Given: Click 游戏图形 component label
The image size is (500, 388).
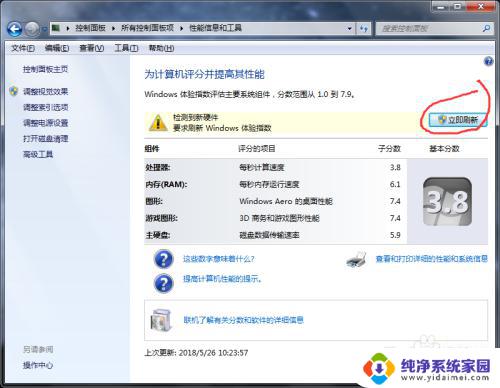Looking at the screenshot, I should 162,218.
